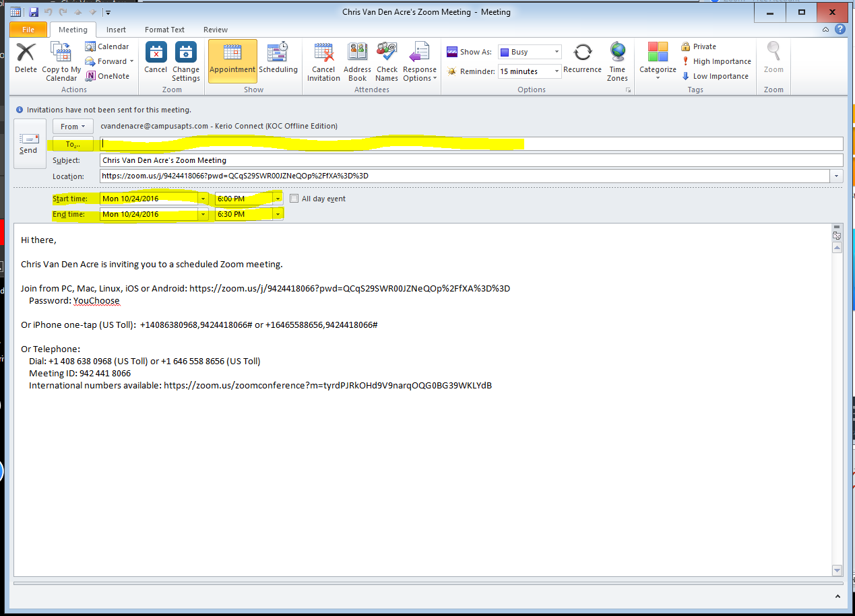Click the Delete meeting icon

[x=26, y=53]
